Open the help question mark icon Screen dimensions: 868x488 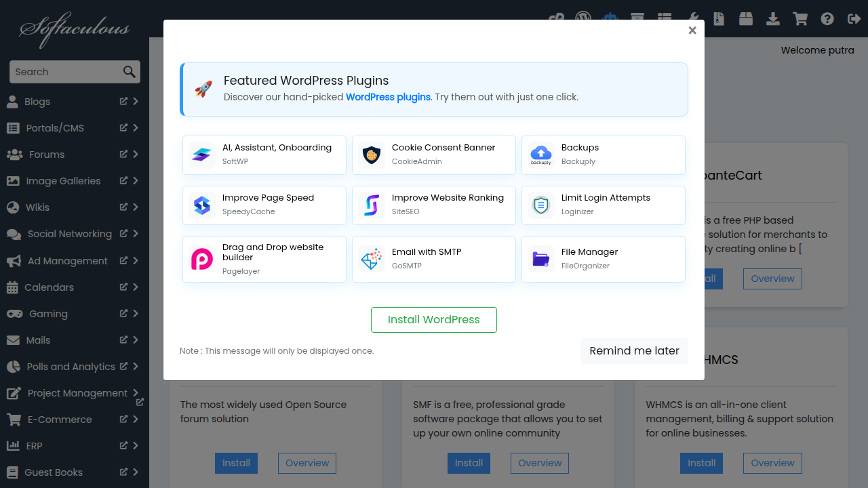827,19
